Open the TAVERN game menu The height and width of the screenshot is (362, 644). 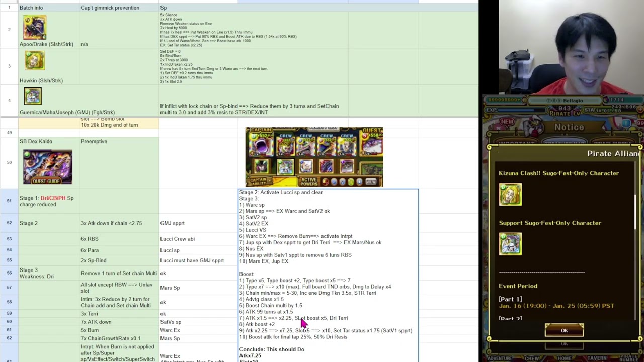597,358
